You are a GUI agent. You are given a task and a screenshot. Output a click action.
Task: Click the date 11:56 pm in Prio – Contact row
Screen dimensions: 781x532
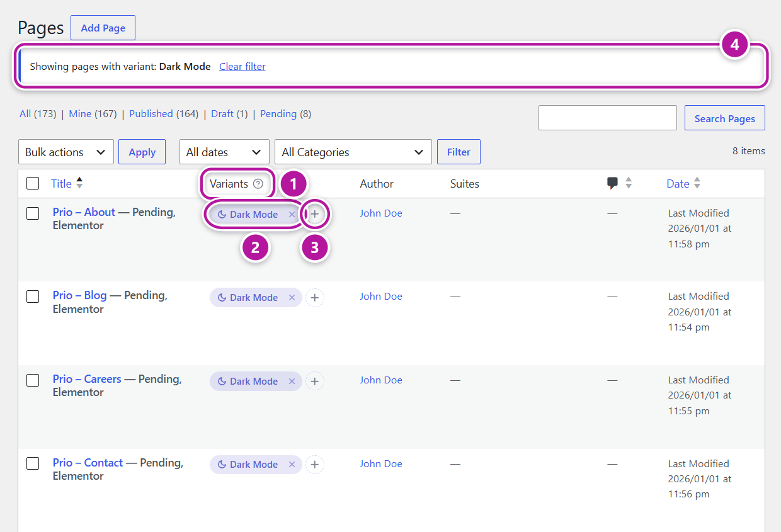(689, 494)
